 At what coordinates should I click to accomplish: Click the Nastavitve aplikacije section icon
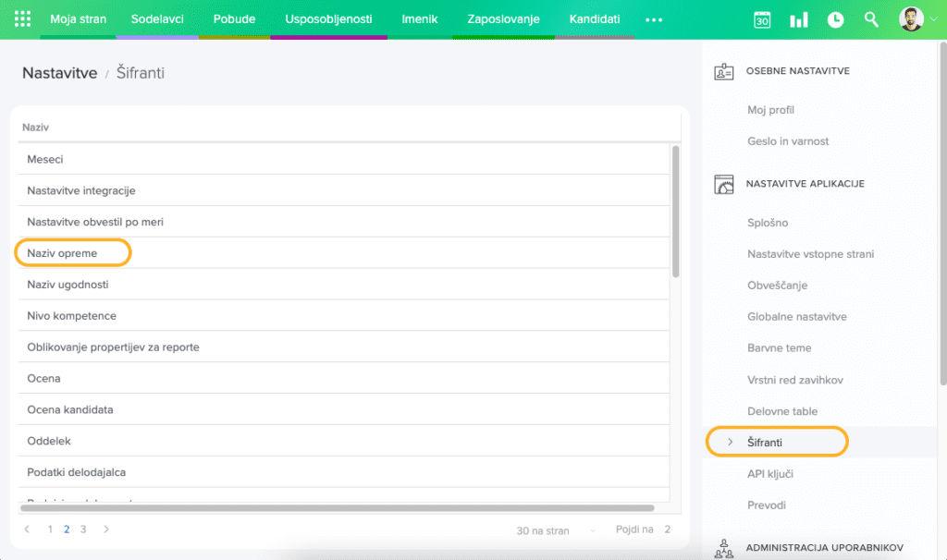pyautogui.click(x=724, y=184)
